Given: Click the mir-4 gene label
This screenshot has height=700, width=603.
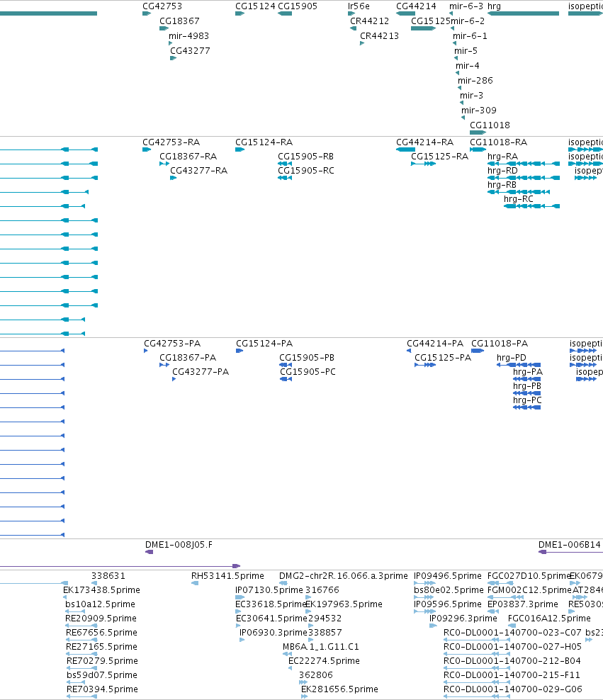Looking at the screenshot, I should [x=468, y=66].
